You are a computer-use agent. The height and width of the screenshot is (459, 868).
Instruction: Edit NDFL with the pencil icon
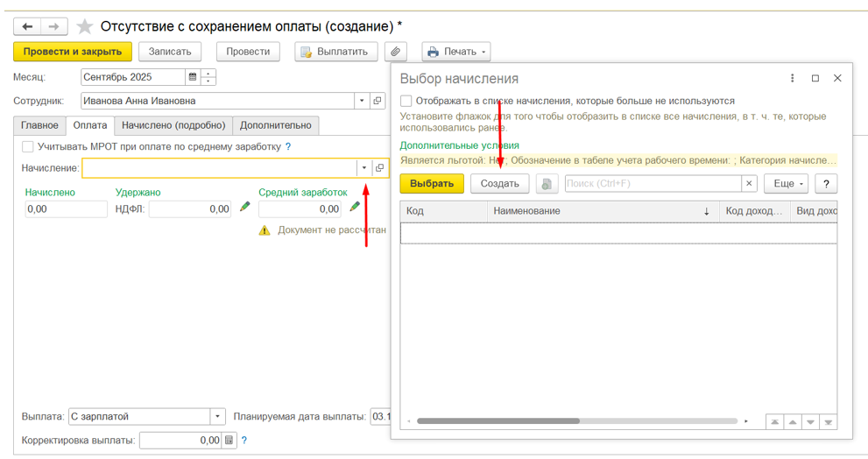coord(245,208)
